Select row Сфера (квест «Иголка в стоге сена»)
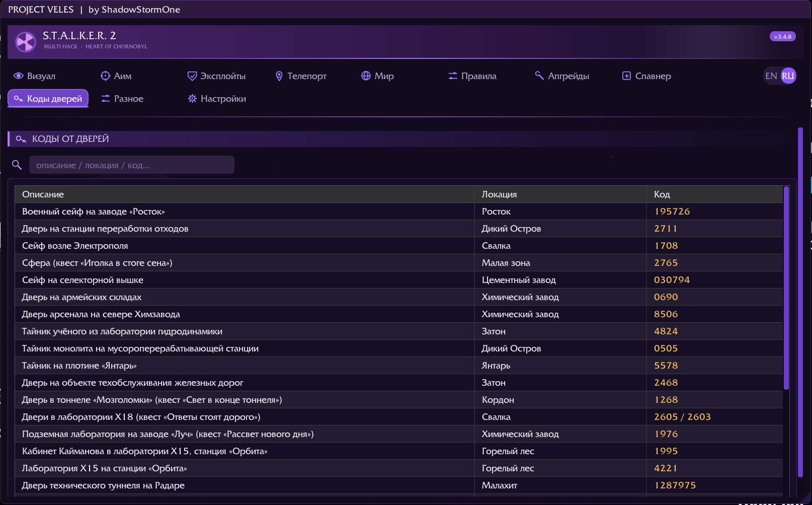812x505 pixels. (399, 263)
